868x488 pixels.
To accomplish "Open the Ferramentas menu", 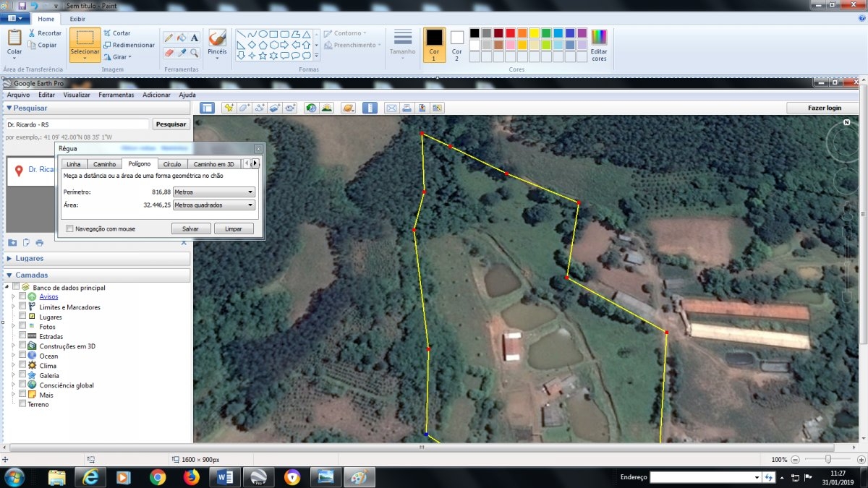I will [x=116, y=95].
